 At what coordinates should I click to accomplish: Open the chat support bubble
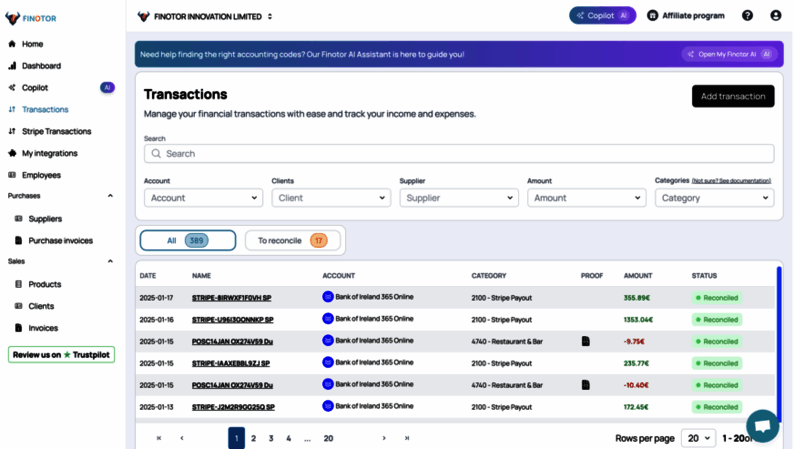click(762, 425)
